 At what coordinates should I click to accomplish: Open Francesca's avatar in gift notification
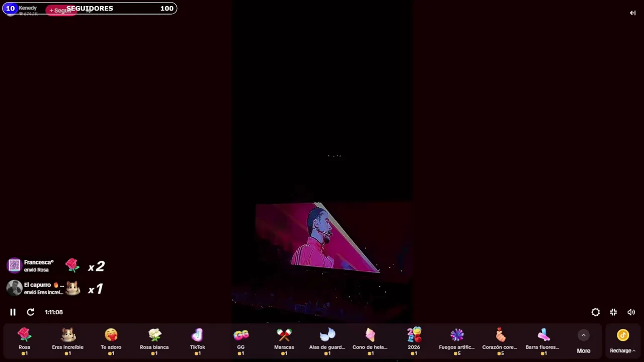[14, 265]
